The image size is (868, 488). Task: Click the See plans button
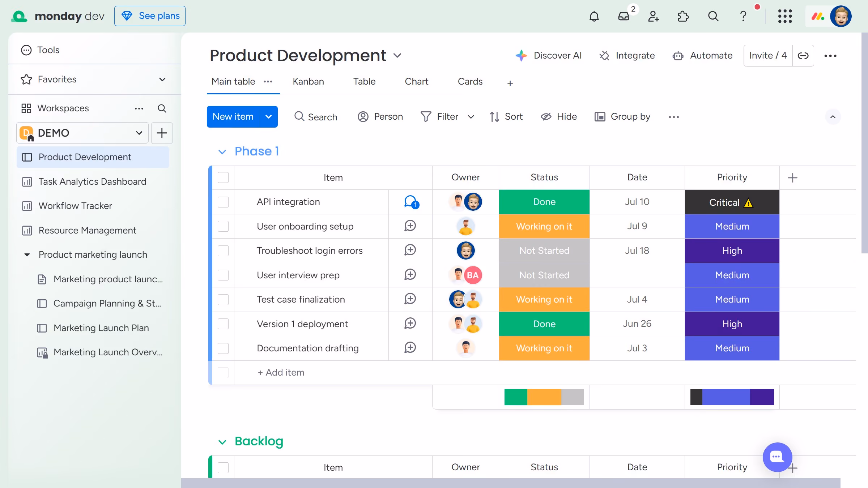click(150, 16)
